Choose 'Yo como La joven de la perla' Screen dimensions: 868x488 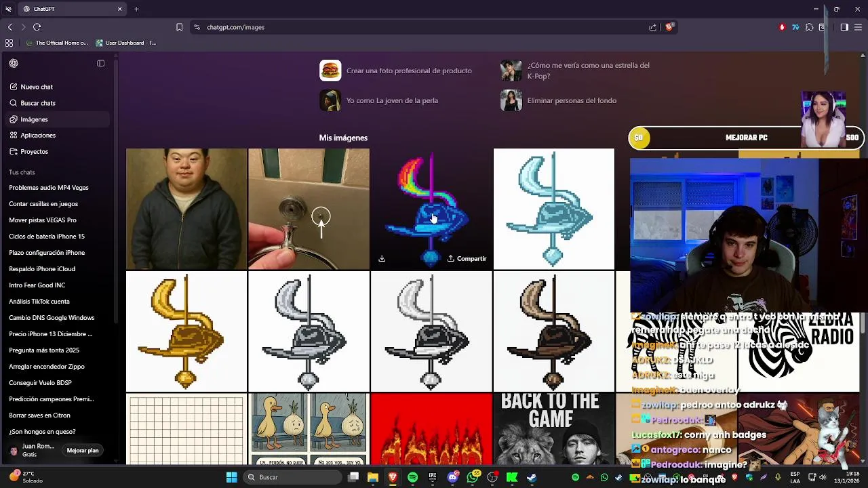click(x=379, y=100)
